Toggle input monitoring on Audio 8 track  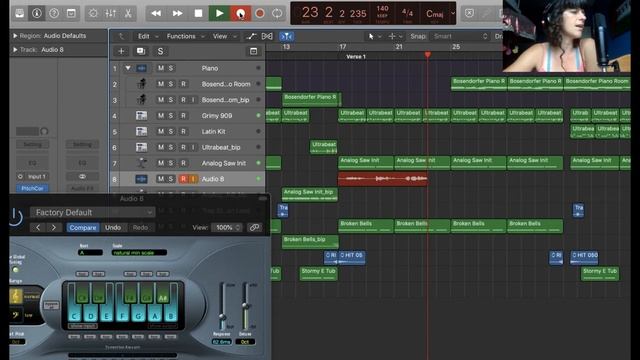[193, 179]
